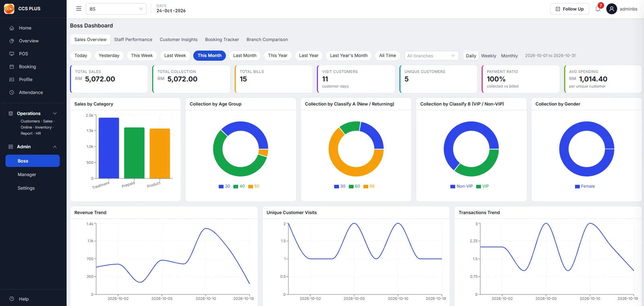
Task: Collapse the Admin menu chevron
Action: (55, 147)
